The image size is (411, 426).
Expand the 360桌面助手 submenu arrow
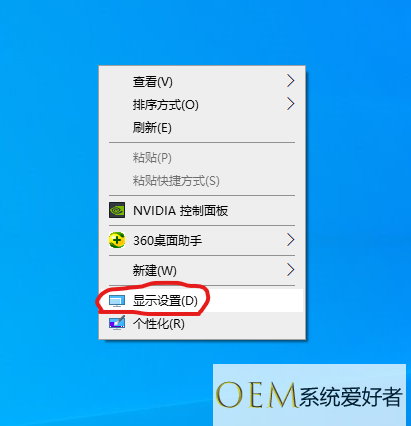pos(291,240)
